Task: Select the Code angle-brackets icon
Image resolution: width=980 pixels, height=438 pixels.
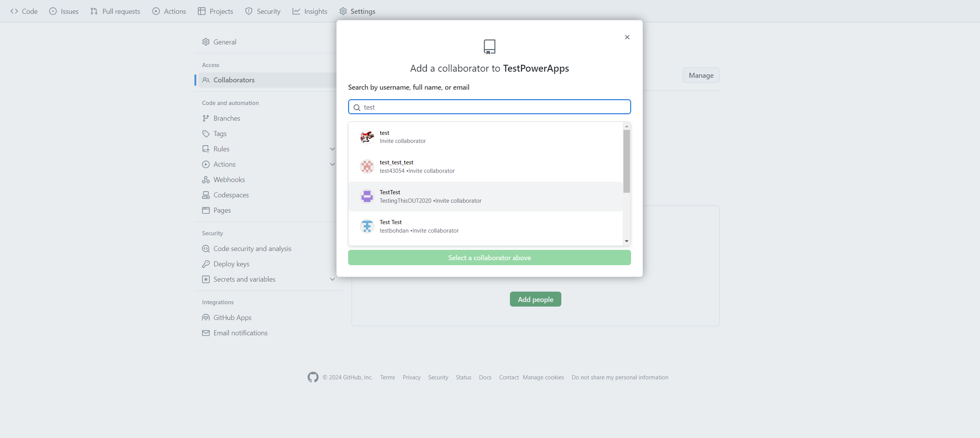Action: point(15,11)
